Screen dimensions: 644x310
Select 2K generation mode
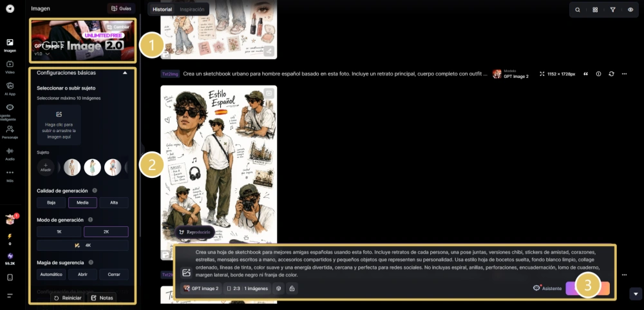coord(106,232)
